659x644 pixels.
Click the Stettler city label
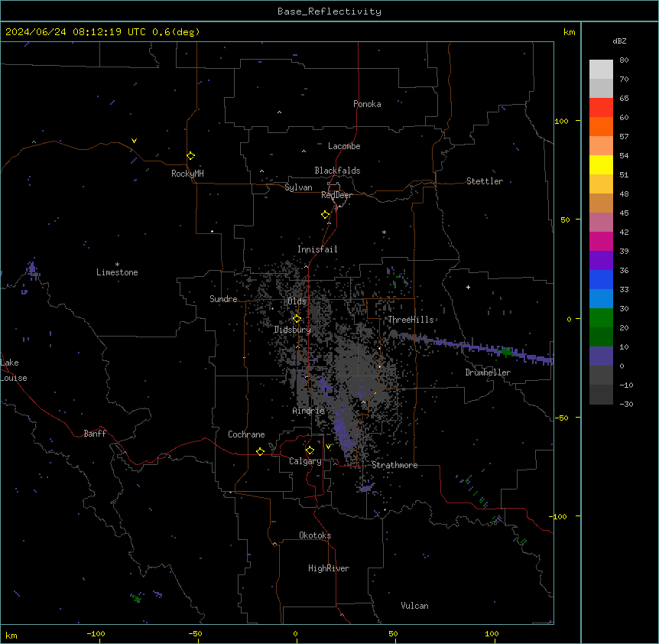click(485, 181)
